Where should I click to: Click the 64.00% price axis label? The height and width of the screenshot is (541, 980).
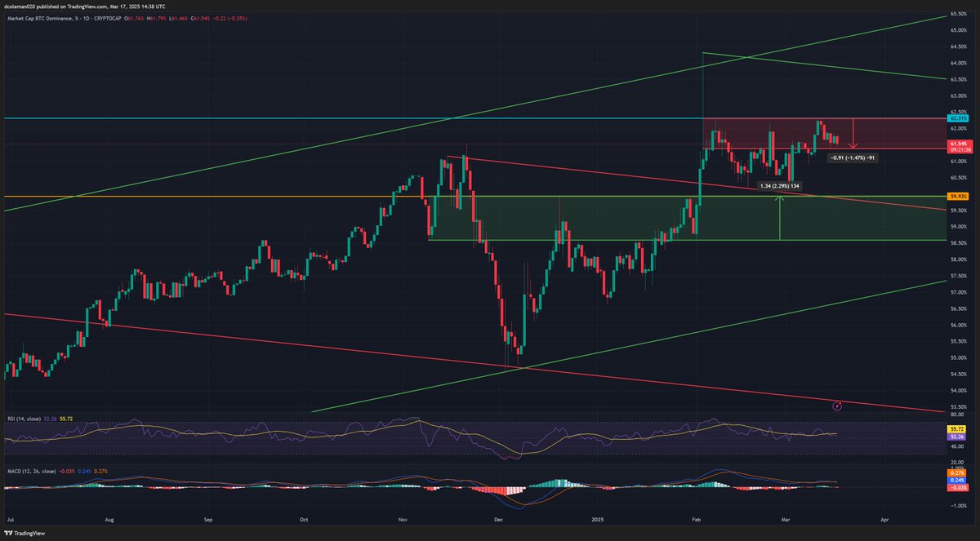(x=959, y=63)
